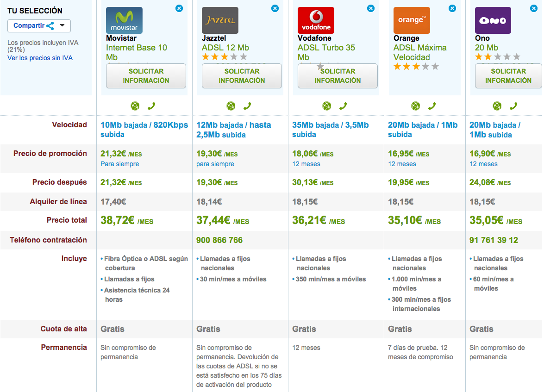
Task: Click the phone icon under Ono
Action: [513, 106]
